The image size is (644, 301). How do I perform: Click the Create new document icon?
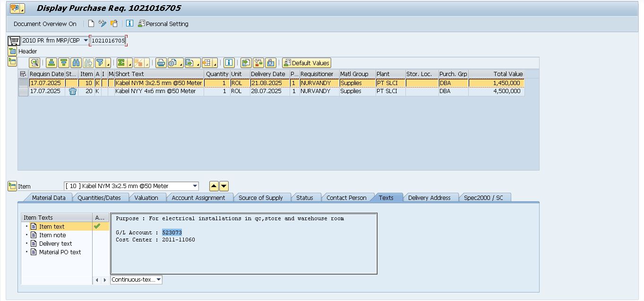tap(91, 24)
